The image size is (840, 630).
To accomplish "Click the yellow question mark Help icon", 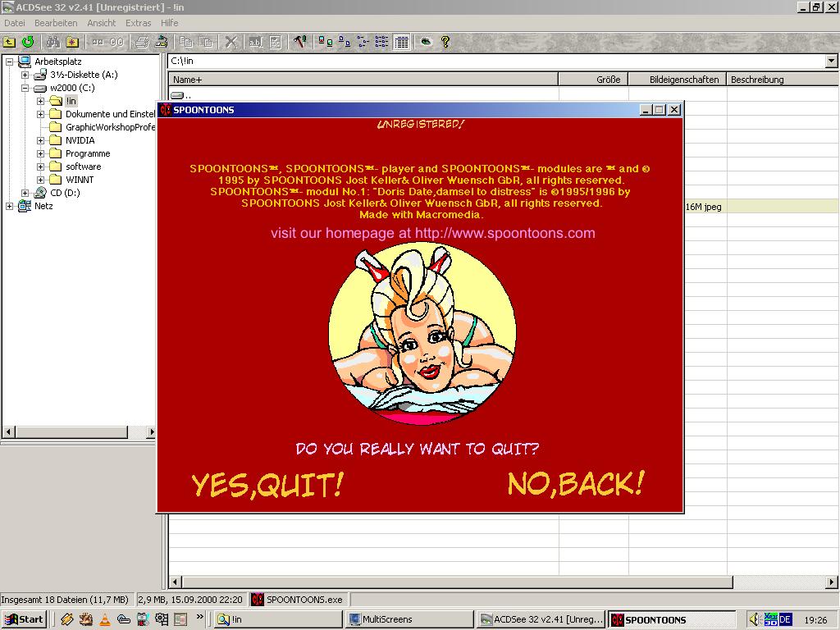I will 445,42.
